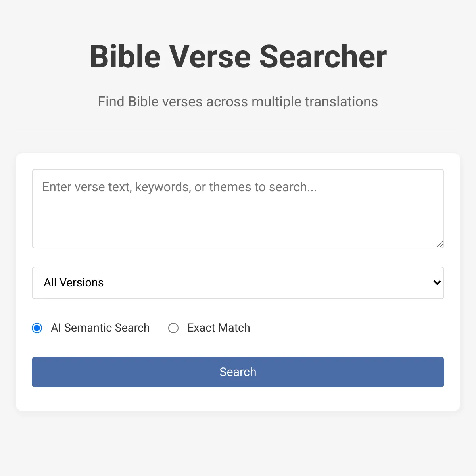The width and height of the screenshot is (476, 476).
Task: Click the verse text search box
Action: pyautogui.click(x=238, y=209)
